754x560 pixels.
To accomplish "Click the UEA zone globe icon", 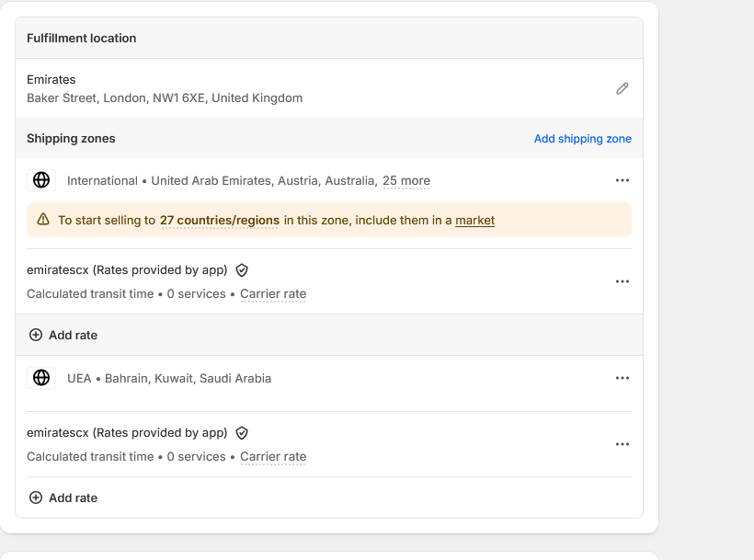I will (x=41, y=378).
